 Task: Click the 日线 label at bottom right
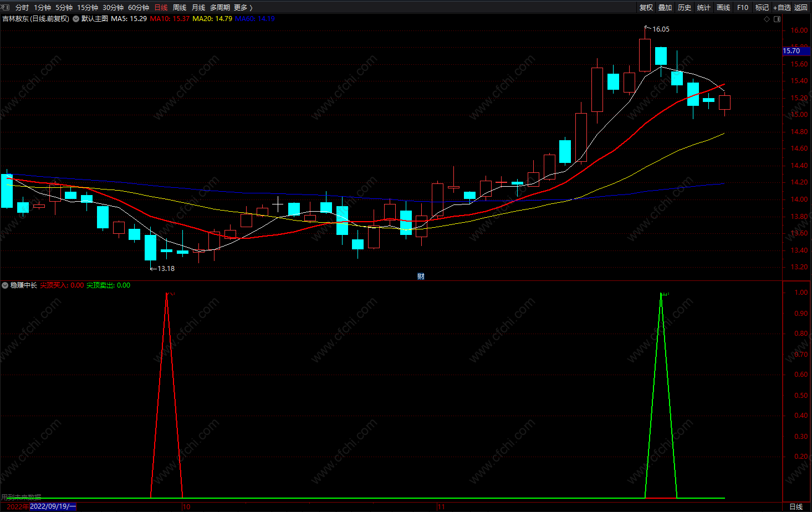coord(796,506)
